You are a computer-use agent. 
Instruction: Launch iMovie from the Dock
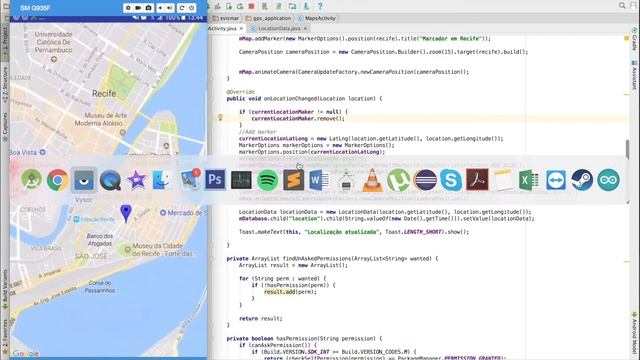[x=136, y=180]
